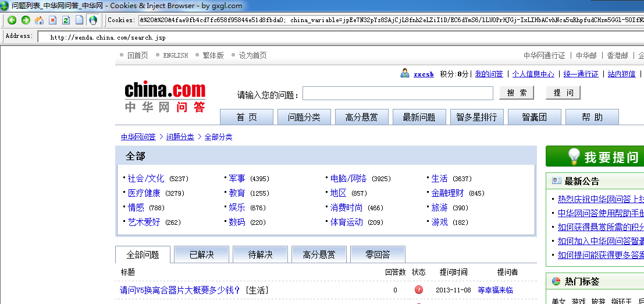
Task: Select the 零回答 filter tab
Action: coord(378,254)
